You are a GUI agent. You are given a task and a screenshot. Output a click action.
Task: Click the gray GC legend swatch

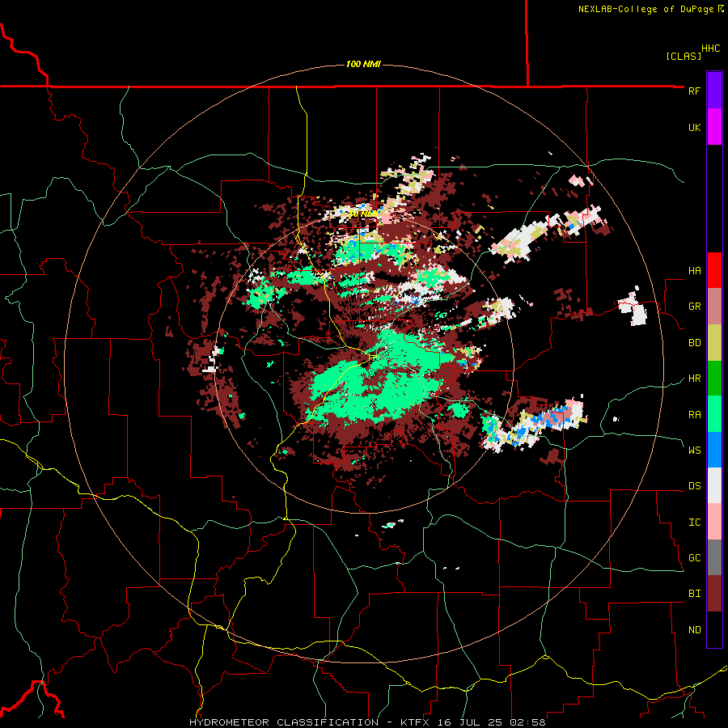click(714, 557)
